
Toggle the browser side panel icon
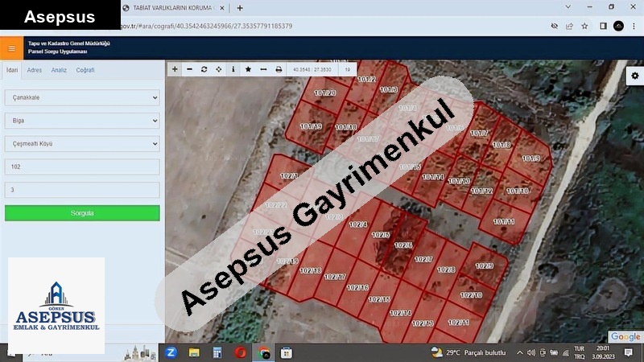[x=603, y=26]
